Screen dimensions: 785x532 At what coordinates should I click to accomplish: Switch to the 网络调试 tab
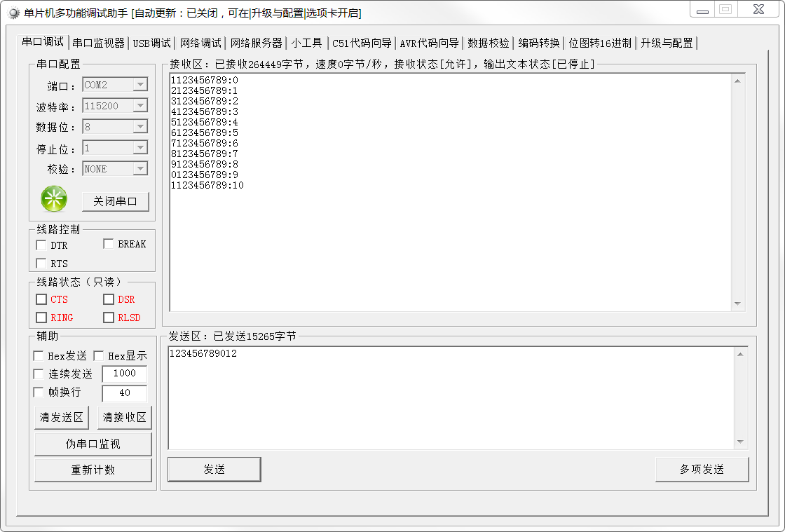pyautogui.click(x=200, y=43)
